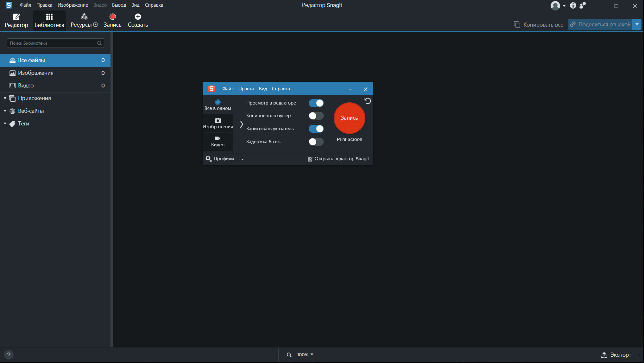Open the Поделиться ссылкой dropdown arrow
Viewport: 644px width, 363px height.
637,24
